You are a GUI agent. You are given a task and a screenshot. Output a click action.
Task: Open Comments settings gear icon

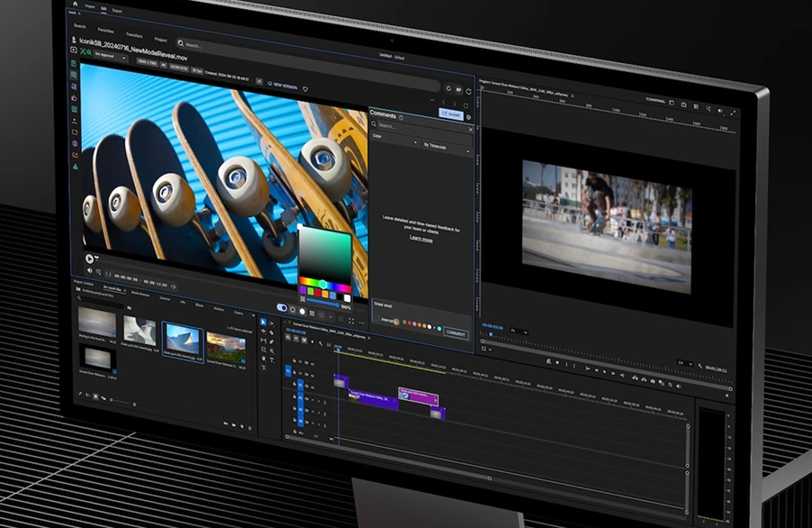tap(469, 118)
